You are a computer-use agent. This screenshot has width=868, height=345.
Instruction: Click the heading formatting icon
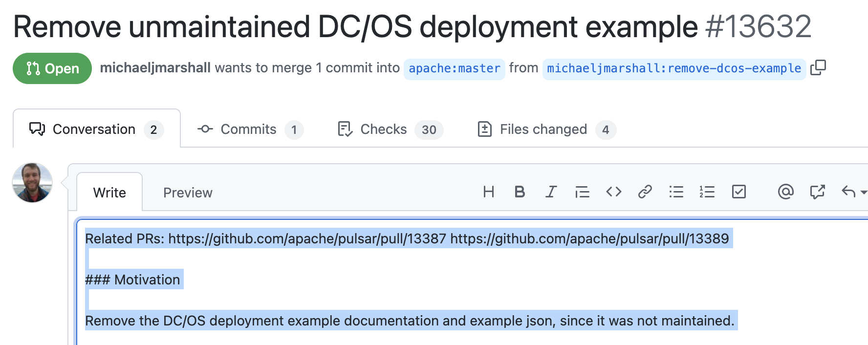488,192
